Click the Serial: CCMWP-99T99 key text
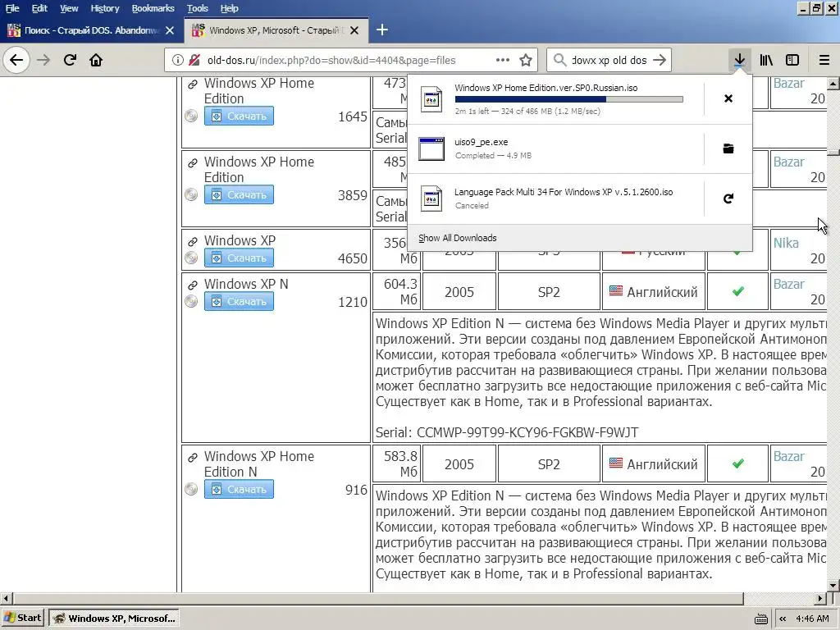 point(507,432)
